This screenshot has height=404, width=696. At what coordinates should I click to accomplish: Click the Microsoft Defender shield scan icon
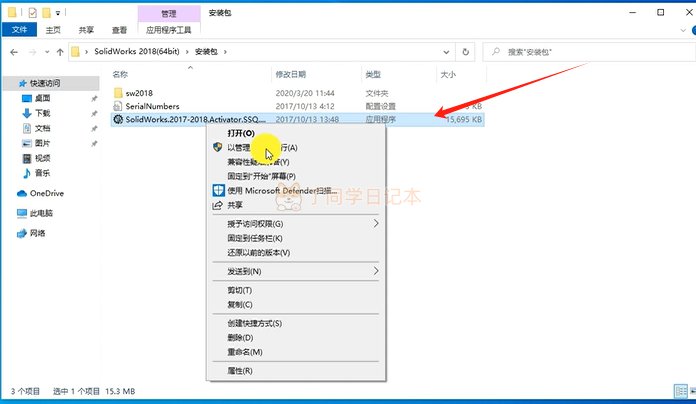pos(218,190)
